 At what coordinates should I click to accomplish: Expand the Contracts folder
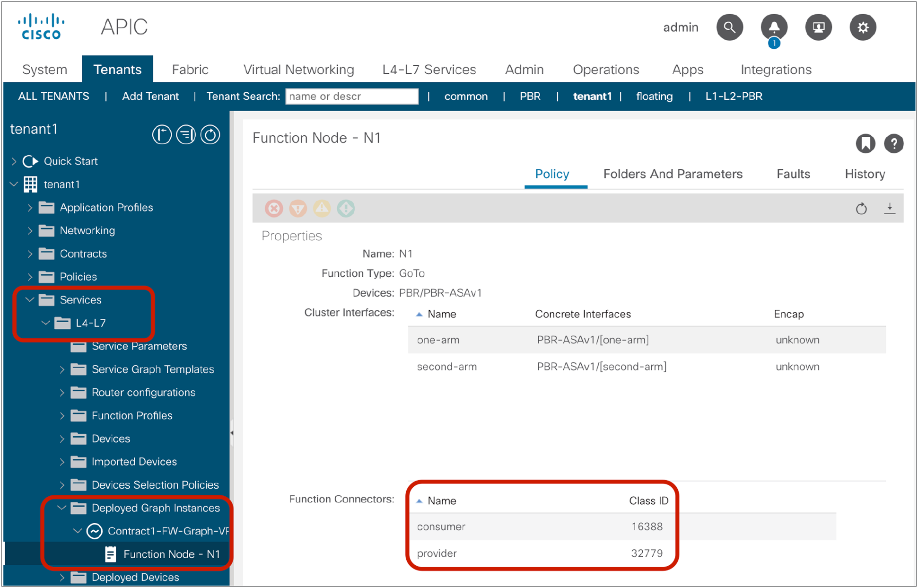(x=29, y=254)
